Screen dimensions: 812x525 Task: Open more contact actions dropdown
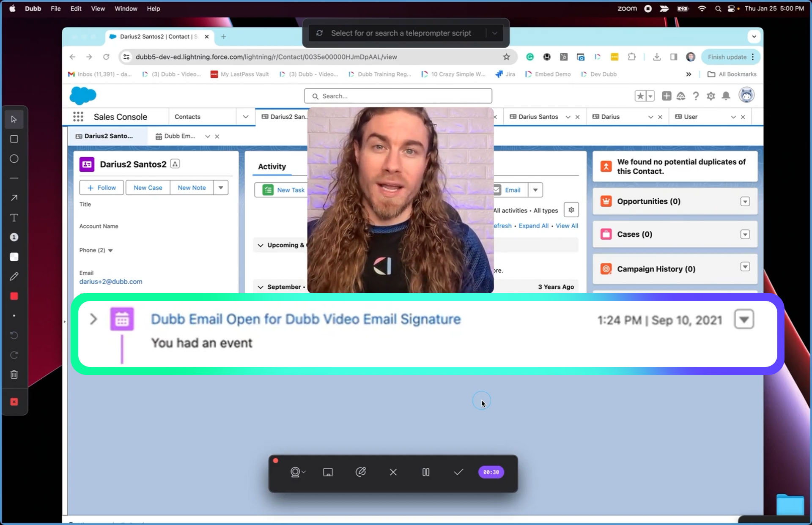[x=221, y=188]
